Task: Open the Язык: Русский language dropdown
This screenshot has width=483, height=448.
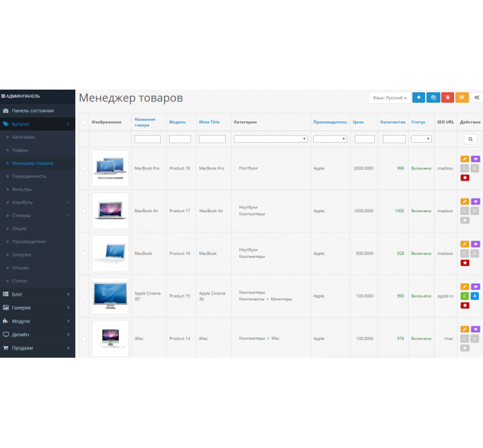Action: tap(390, 98)
